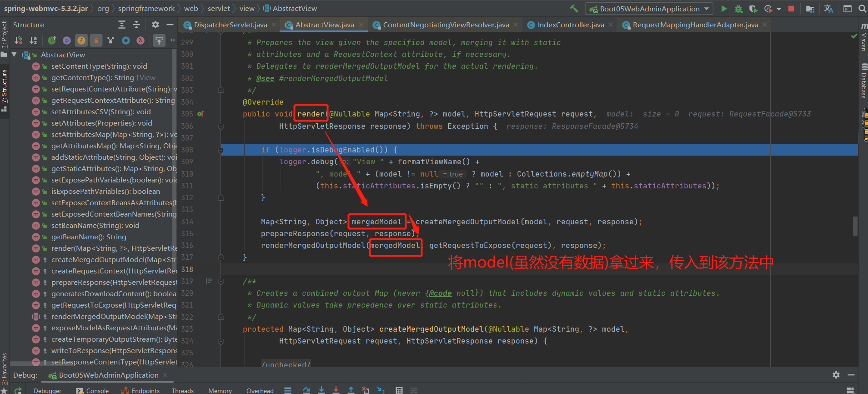The width and height of the screenshot is (868, 394).
Task: Open Project Structure icon
Action: [x=810, y=9]
